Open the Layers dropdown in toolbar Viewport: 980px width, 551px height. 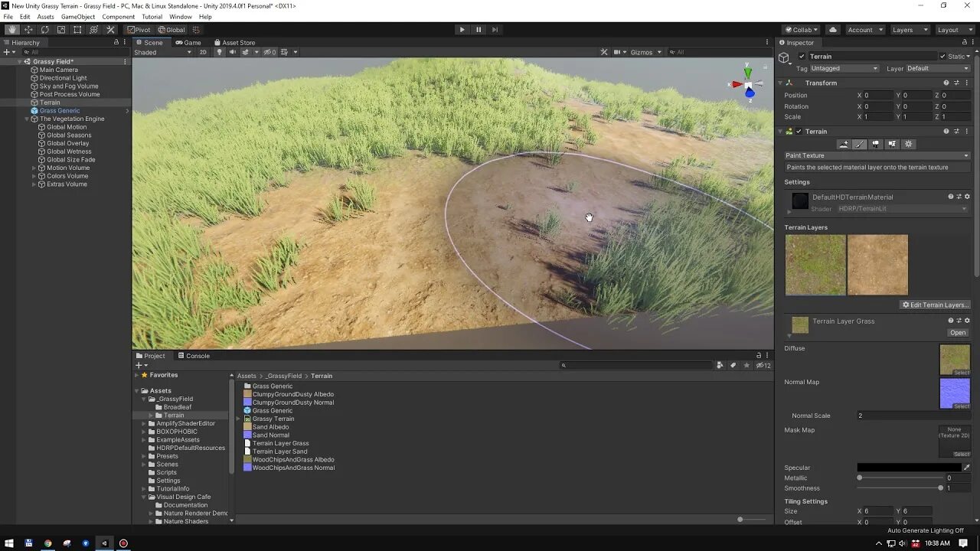(x=910, y=30)
